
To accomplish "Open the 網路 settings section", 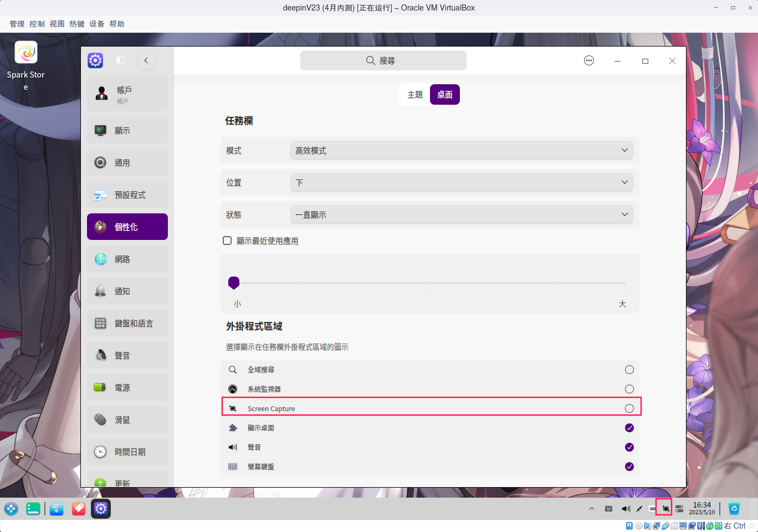I will pyautogui.click(x=127, y=259).
